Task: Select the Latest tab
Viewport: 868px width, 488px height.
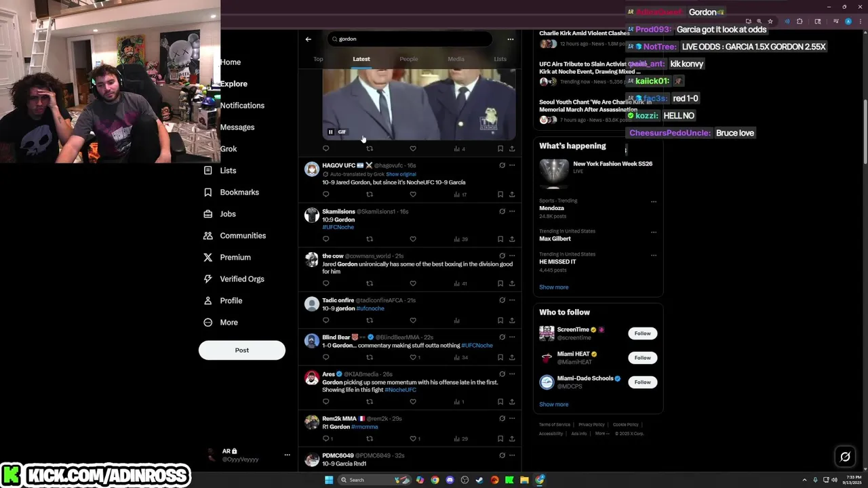Action: click(x=361, y=59)
